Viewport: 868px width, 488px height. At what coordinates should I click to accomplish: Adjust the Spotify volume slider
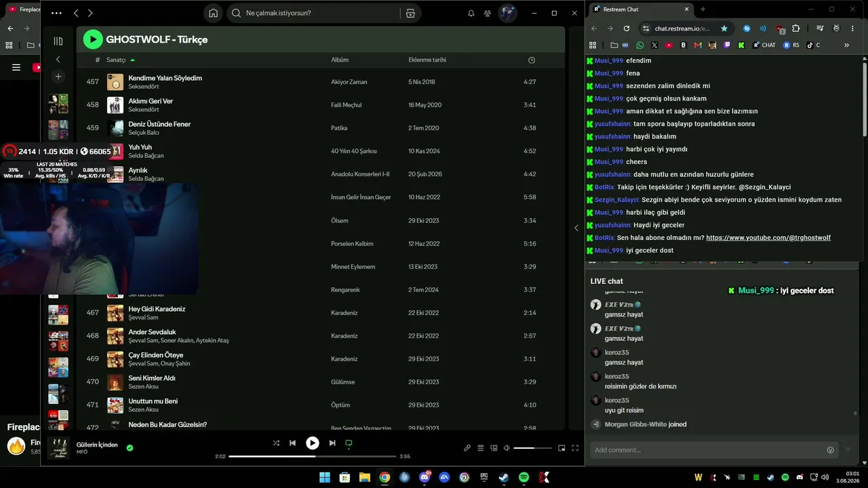coord(533,448)
